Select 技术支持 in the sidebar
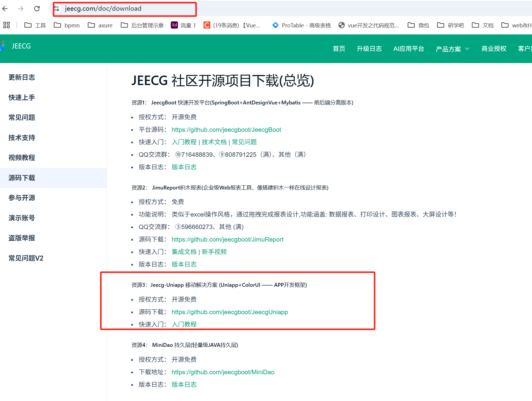Image resolution: width=532 pixels, height=401 pixels. point(22,137)
